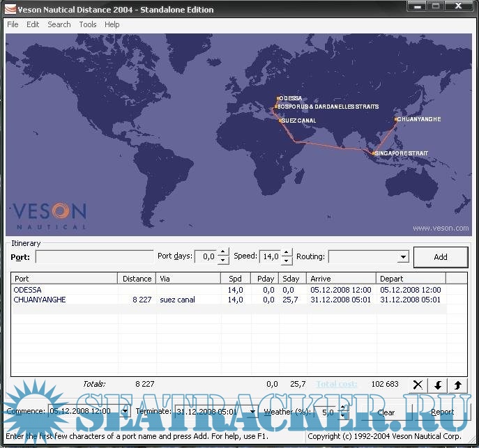
Task: Open the Search menu
Action: [x=59, y=24]
